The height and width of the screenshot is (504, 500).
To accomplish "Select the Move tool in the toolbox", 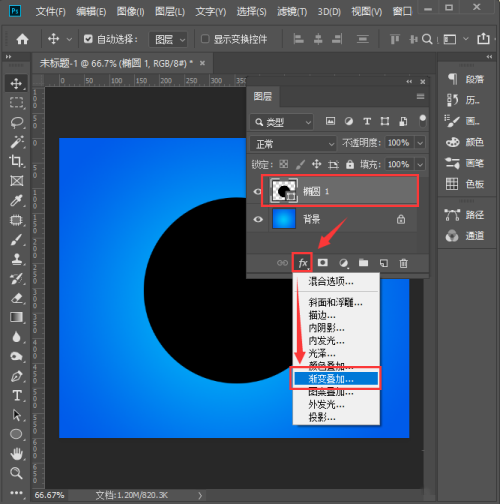I will [x=16, y=83].
